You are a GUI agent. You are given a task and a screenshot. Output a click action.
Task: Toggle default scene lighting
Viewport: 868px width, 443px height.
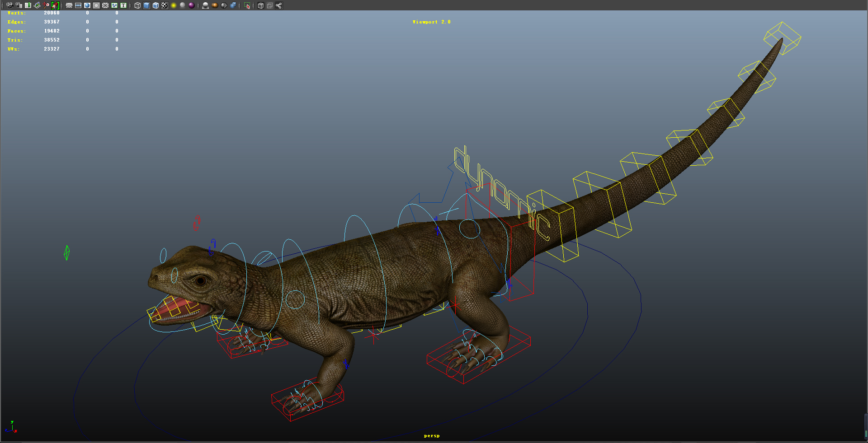173,6
